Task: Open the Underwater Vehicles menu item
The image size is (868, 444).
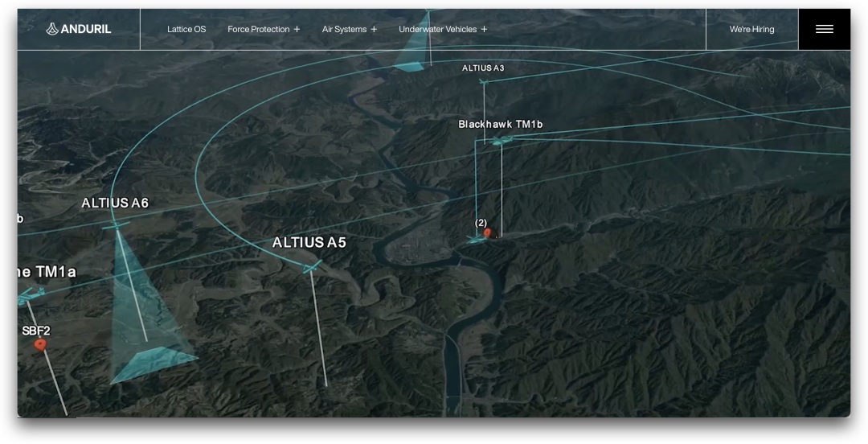Action: coord(438,30)
